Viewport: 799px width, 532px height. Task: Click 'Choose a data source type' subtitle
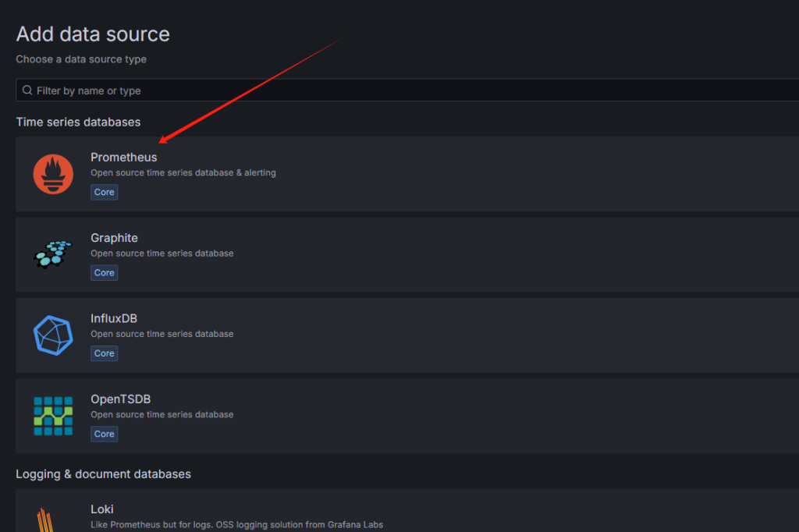click(x=81, y=59)
